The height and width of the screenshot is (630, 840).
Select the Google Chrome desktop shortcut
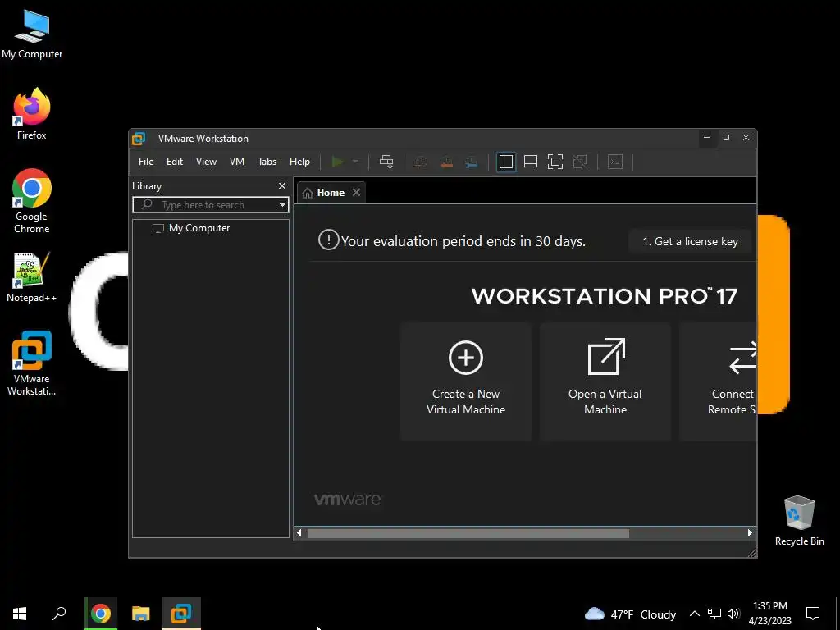(32, 201)
